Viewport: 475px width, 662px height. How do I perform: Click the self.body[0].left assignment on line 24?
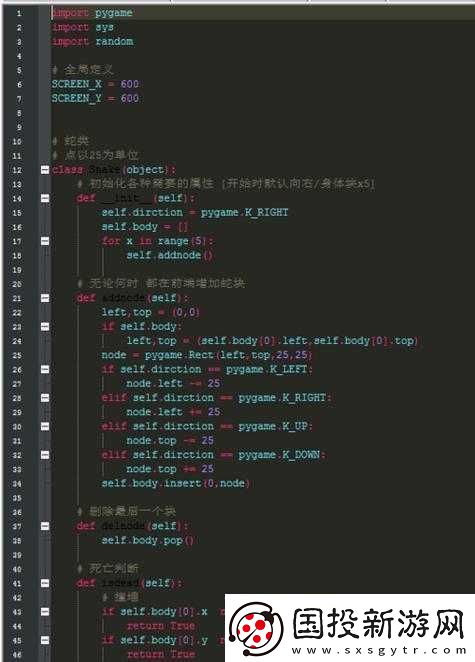(x=272, y=341)
